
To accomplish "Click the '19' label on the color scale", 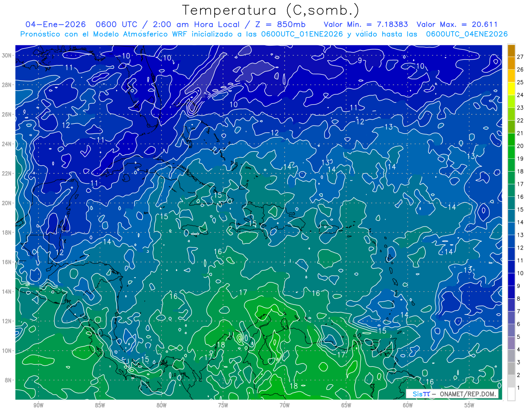I will coord(520,159).
